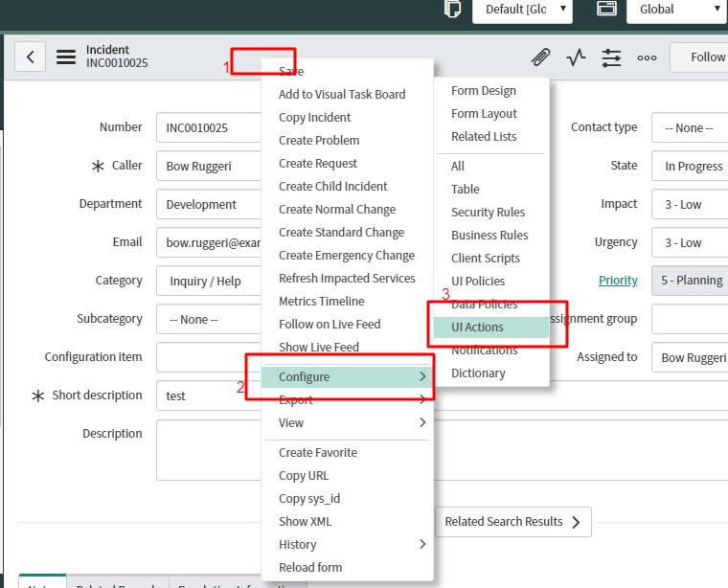
Task: Click the Caller field Bow Ruggeri
Action: [209, 166]
